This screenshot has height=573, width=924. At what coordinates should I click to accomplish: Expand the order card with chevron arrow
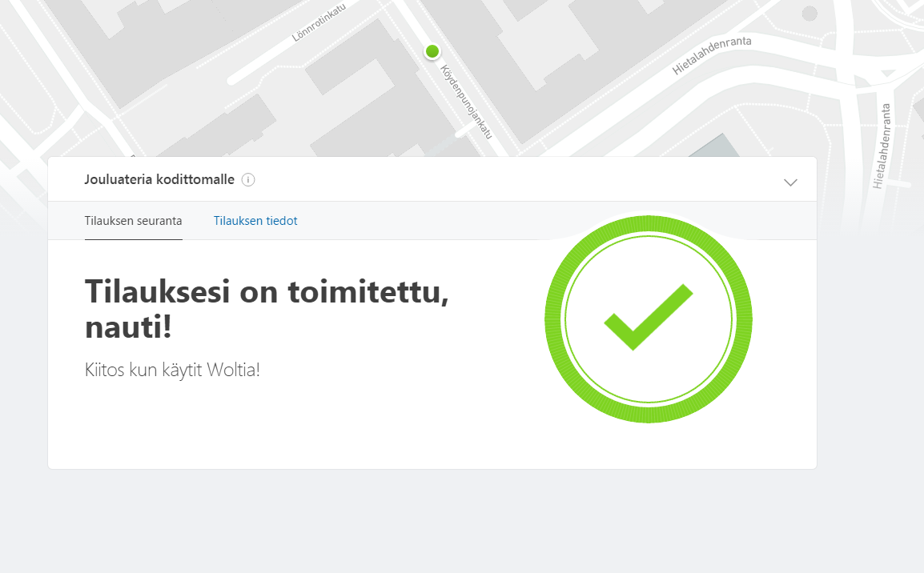790,182
